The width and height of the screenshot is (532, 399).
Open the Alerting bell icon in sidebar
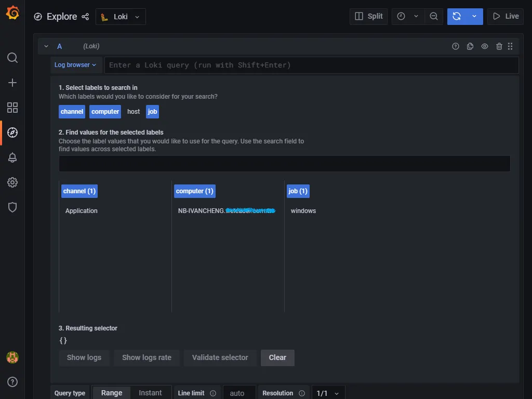coord(12,157)
